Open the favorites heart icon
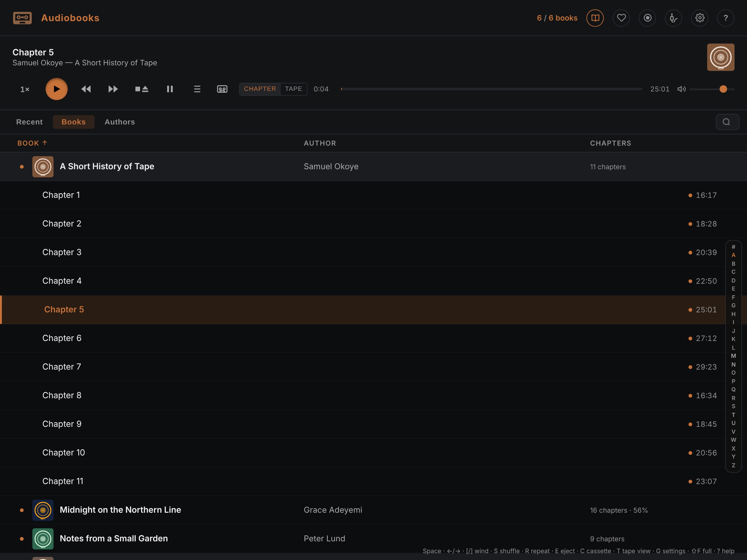The width and height of the screenshot is (747, 560). tap(621, 18)
